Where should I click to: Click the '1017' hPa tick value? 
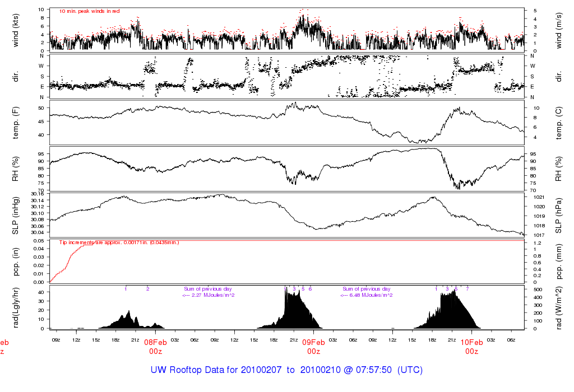(x=539, y=235)
